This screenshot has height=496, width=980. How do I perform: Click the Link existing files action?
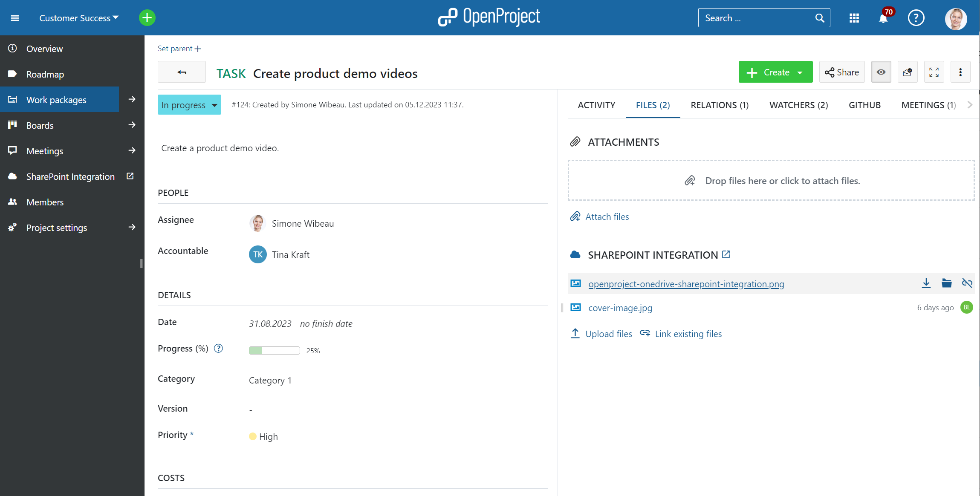[x=688, y=334]
